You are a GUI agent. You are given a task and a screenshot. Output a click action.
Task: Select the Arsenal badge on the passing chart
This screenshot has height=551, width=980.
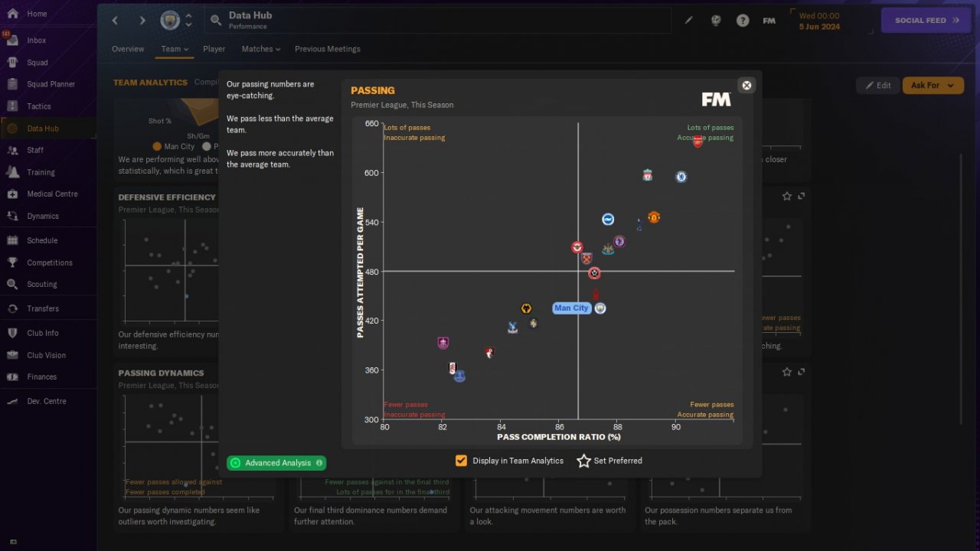697,142
